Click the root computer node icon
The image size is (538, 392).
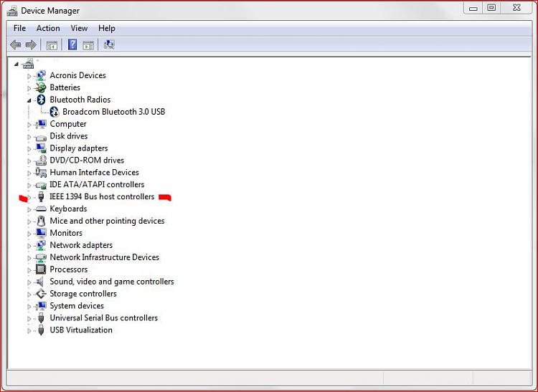click(28, 64)
